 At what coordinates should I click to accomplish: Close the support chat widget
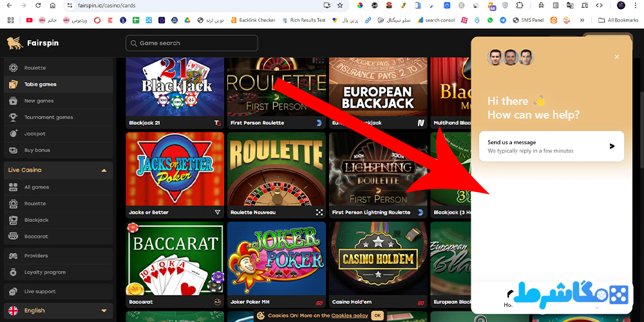[616, 57]
